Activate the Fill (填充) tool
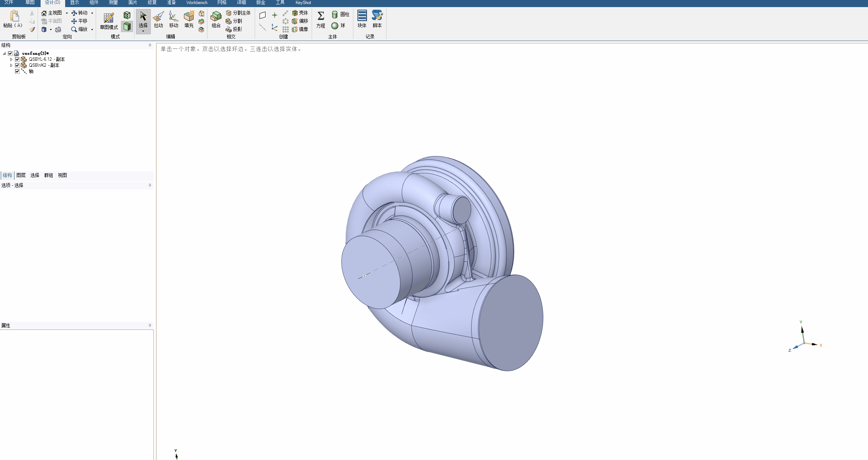The height and width of the screenshot is (460, 868). pos(189,19)
